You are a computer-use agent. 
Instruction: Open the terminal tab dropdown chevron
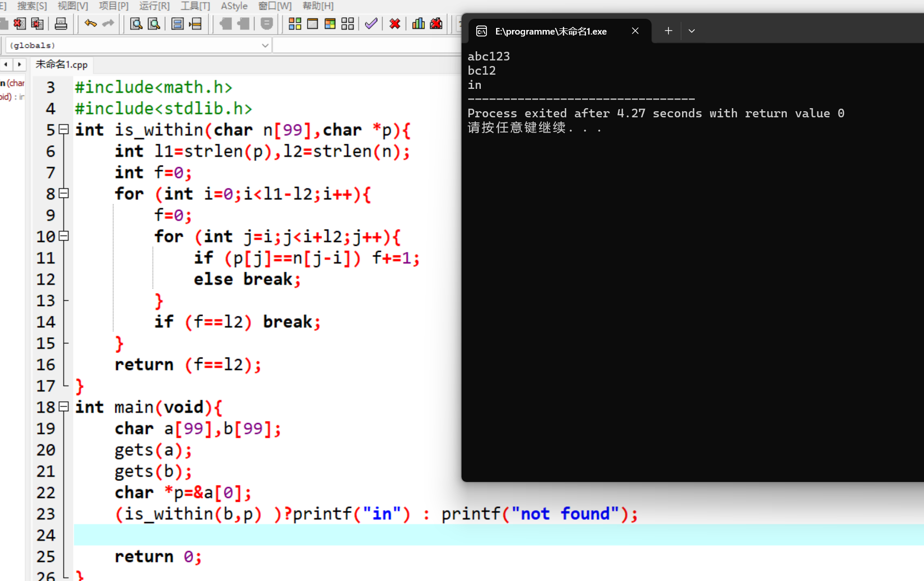tap(692, 31)
